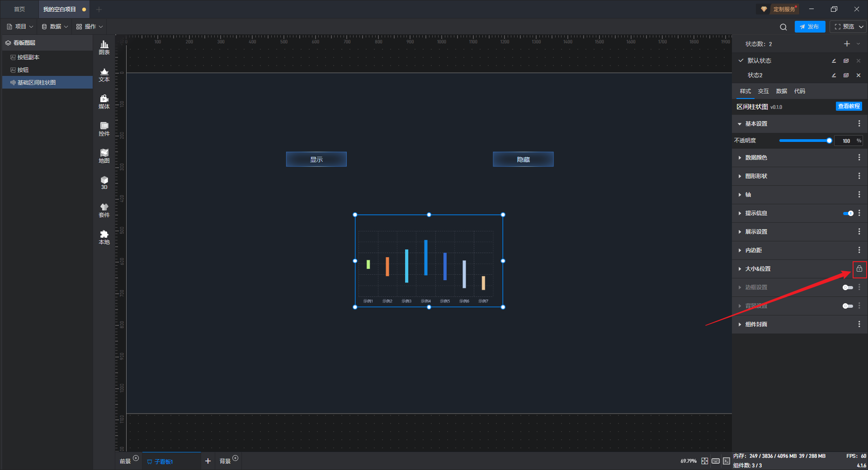
Task: Select the 基础区间柱状图 layer
Action: pyautogui.click(x=47, y=83)
